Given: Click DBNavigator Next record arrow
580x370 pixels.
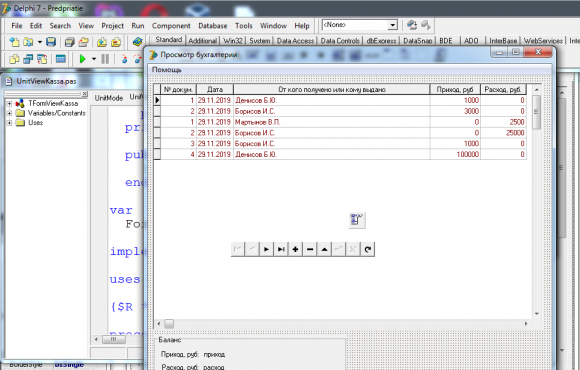Looking at the screenshot, I should [266, 249].
